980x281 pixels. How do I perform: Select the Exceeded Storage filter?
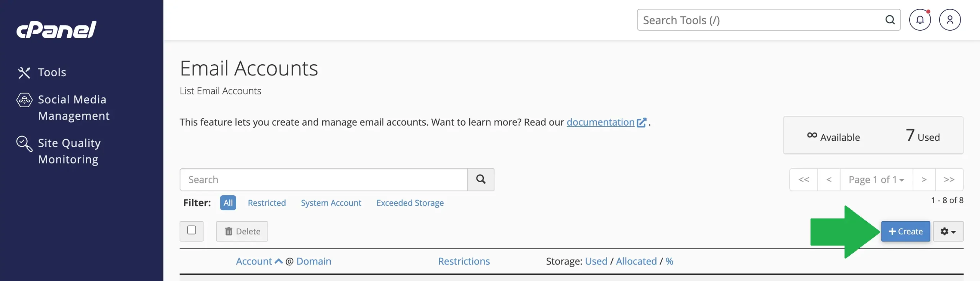click(x=410, y=203)
